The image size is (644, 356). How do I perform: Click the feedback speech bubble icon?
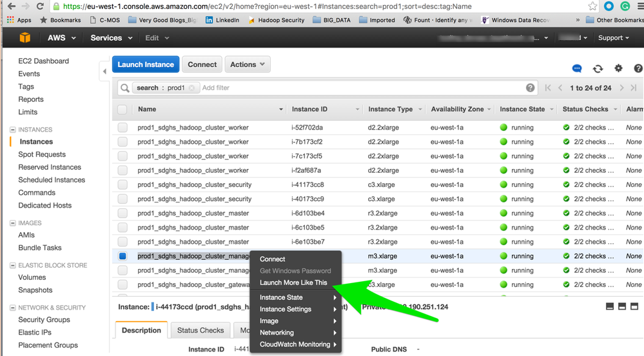click(577, 68)
